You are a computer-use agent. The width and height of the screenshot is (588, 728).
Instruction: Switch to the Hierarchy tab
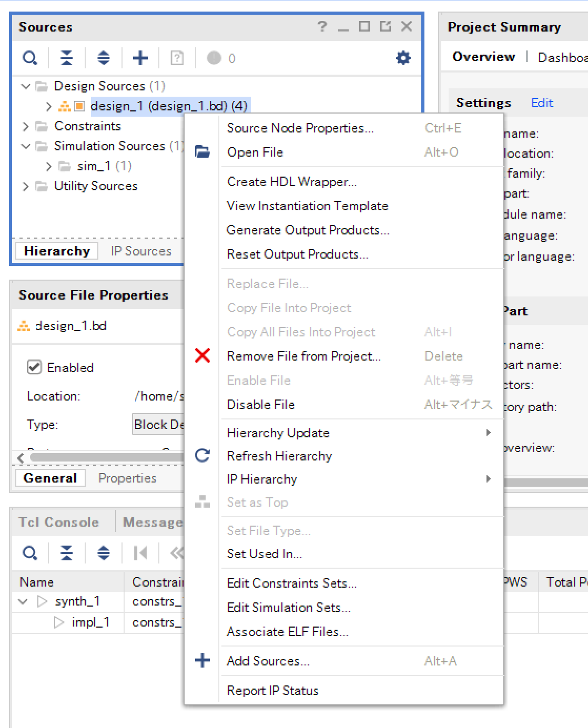click(57, 251)
